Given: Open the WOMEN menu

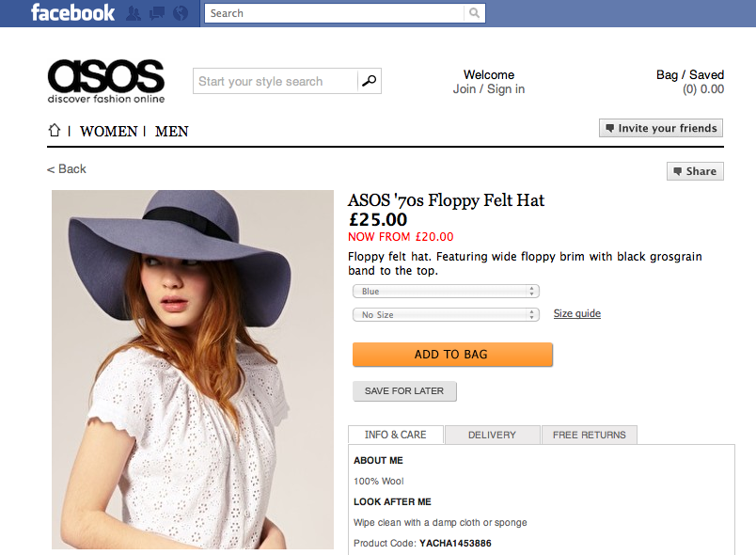Looking at the screenshot, I should [x=108, y=132].
